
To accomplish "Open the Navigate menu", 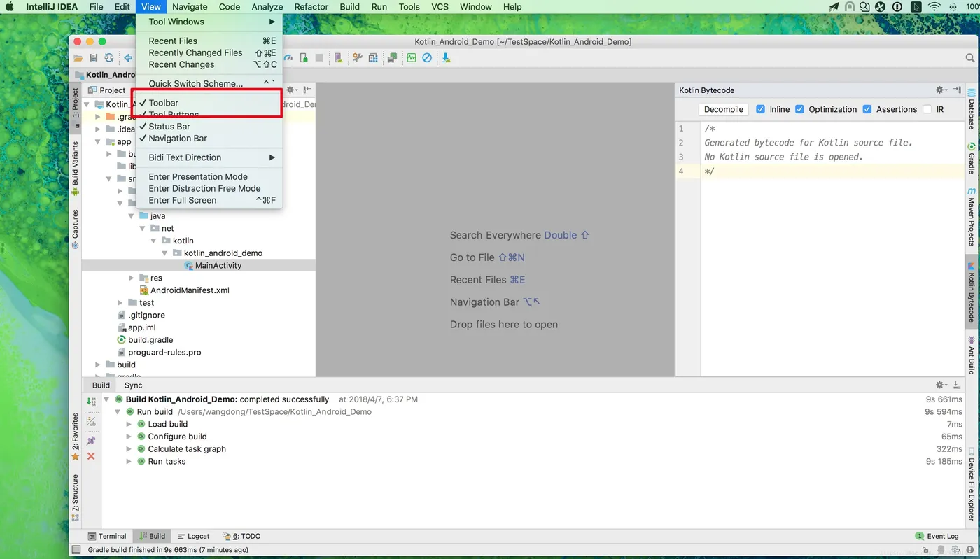I will (190, 7).
